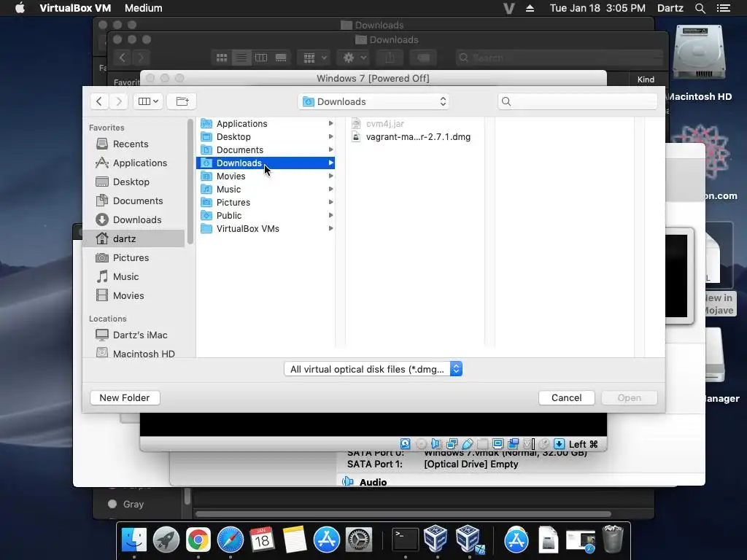This screenshot has width=747, height=560.
Task: Open Safari from the Dock
Action: [x=230, y=540]
